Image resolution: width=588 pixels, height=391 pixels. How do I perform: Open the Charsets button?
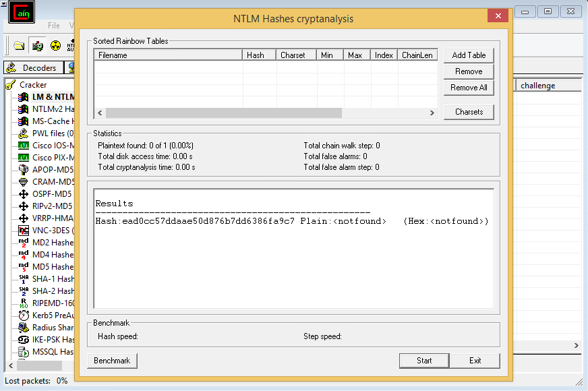[x=469, y=112]
